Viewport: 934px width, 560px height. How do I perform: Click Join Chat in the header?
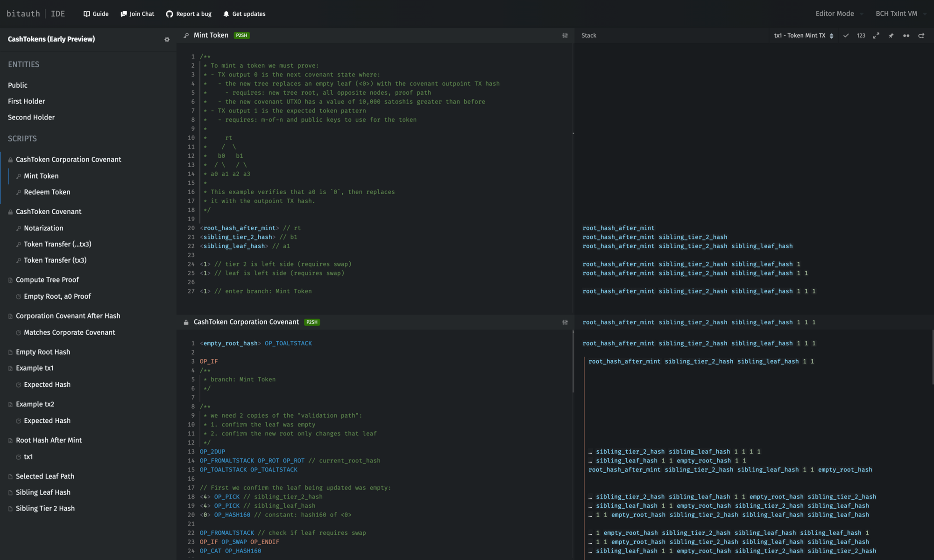click(x=137, y=14)
